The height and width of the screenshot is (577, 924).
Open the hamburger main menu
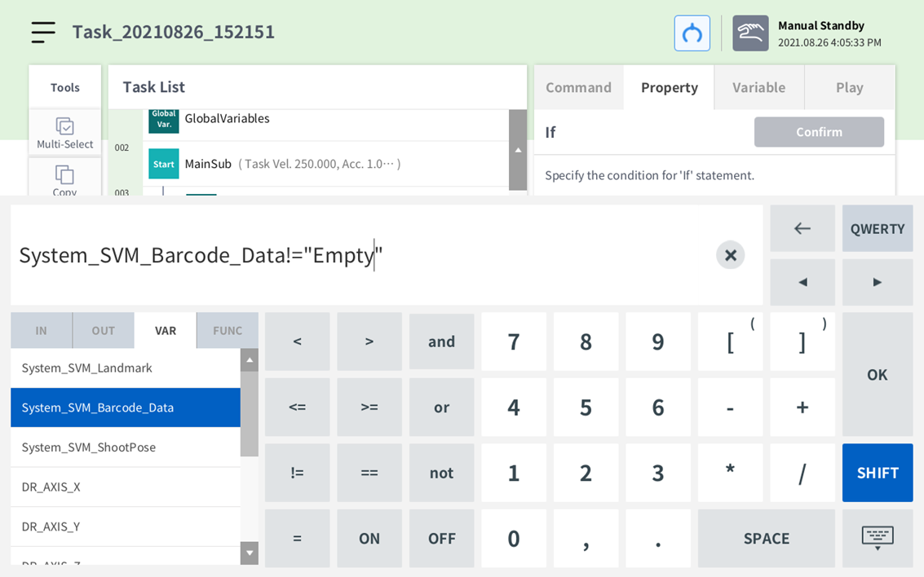pos(43,33)
